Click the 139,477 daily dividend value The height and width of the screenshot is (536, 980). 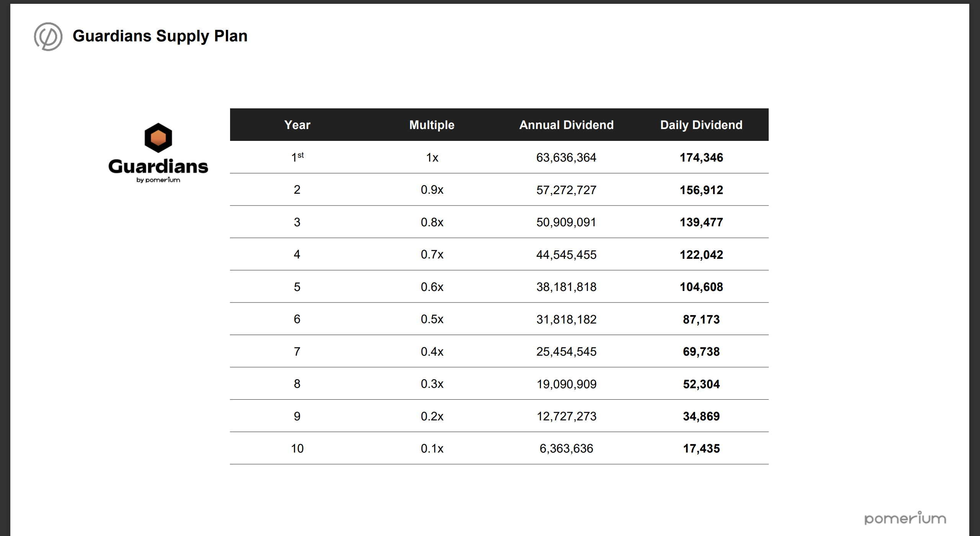tap(701, 222)
